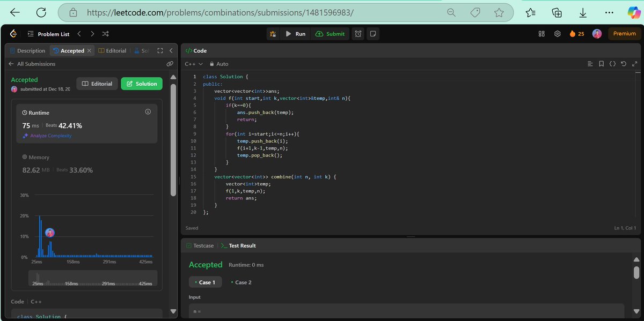Switch to the Description tab

click(x=27, y=51)
